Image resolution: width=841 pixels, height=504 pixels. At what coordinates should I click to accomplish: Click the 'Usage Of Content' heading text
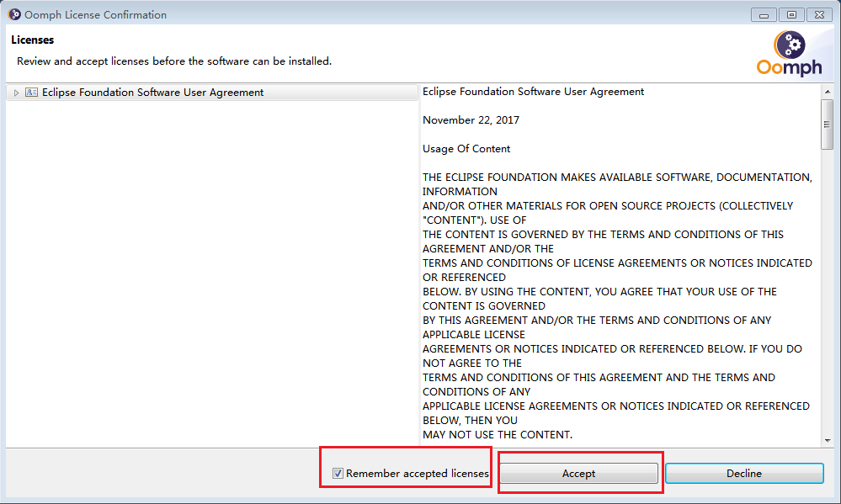466,149
